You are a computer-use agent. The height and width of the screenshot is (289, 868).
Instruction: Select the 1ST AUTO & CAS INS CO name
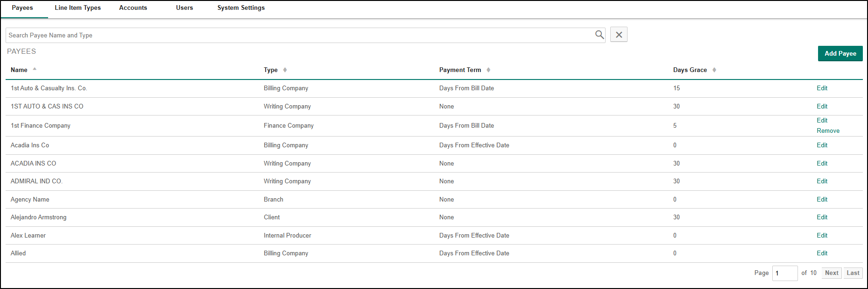tap(47, 106)
